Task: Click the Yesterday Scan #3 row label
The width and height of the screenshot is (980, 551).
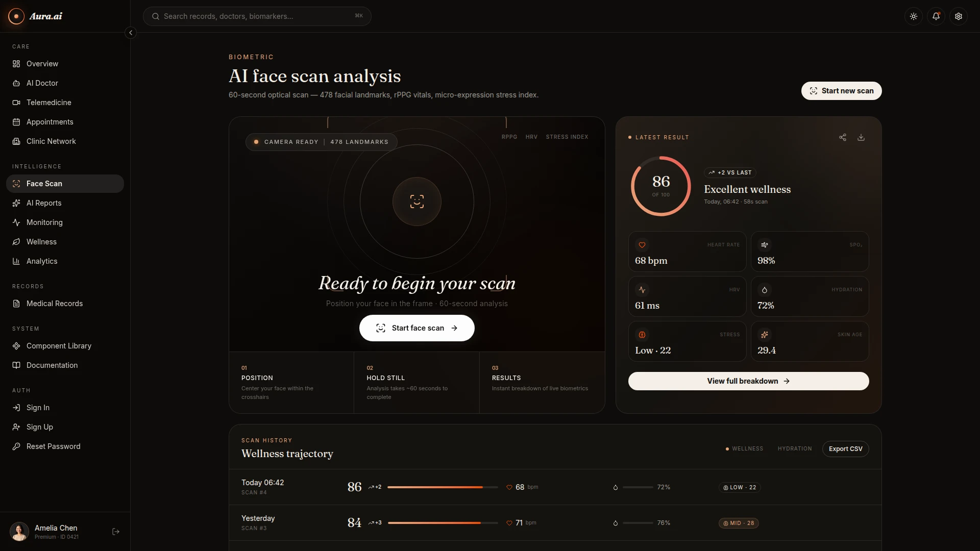Action: pyautogui.click(x=258, y=522)
